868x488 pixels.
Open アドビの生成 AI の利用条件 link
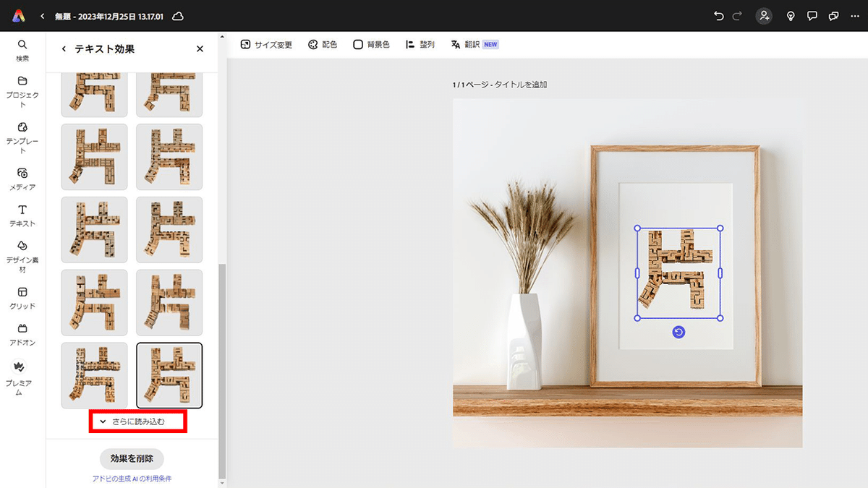pyautogui.click(x=132, y=479)
